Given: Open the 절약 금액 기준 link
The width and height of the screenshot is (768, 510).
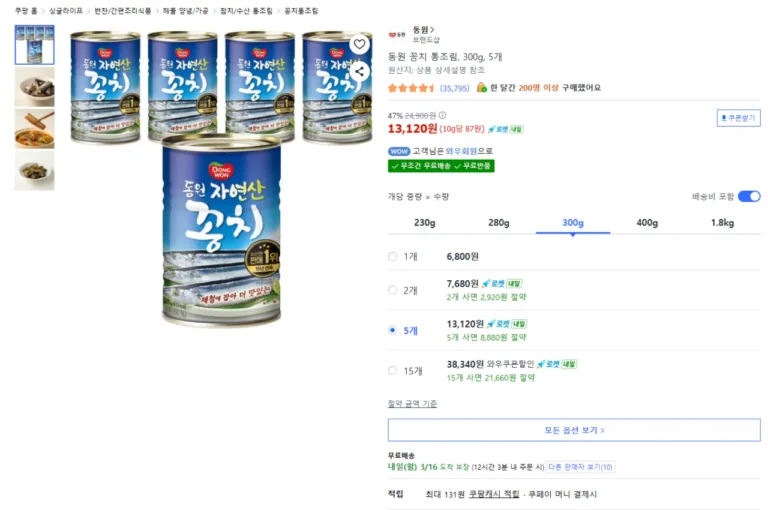Looking at the screenshot, I should click(x=412, y=404).
